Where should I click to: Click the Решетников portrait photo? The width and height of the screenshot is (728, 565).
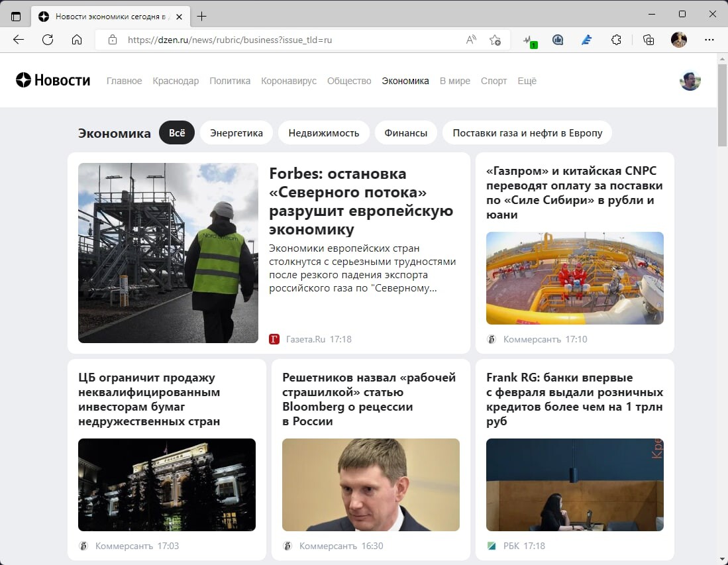tap(371, 485)
